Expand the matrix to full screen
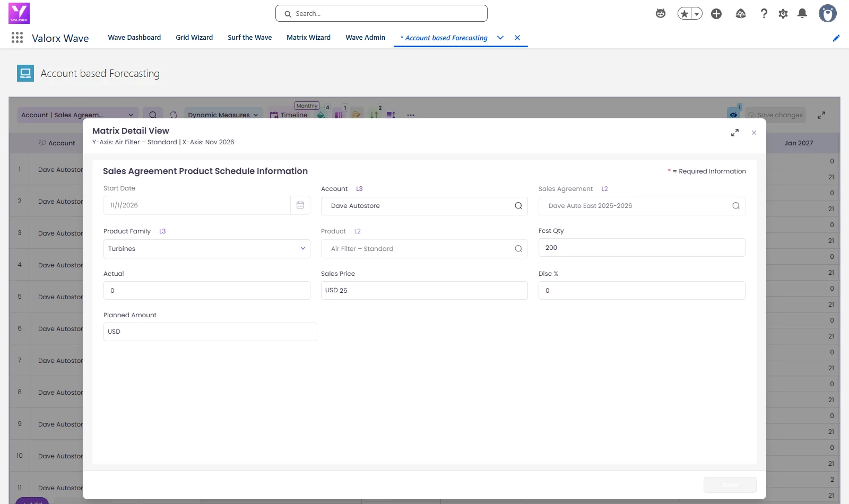This screenshot has height=504, width=849. click(x=821, y=115)
